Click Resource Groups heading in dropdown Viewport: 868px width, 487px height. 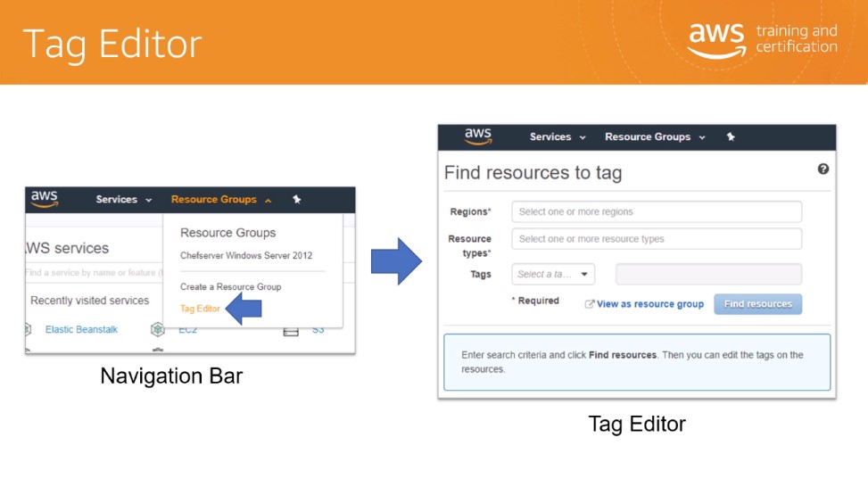227,233
